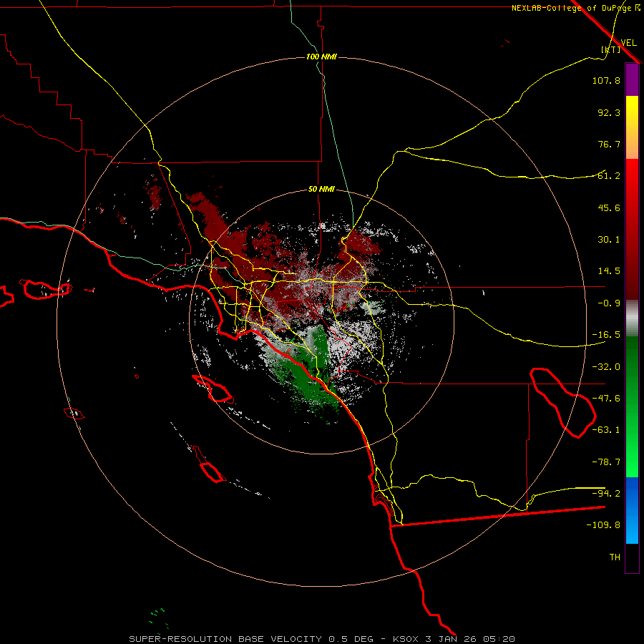
Task: Click the KSOX station ID in the caption
Action: click(406, 639)
